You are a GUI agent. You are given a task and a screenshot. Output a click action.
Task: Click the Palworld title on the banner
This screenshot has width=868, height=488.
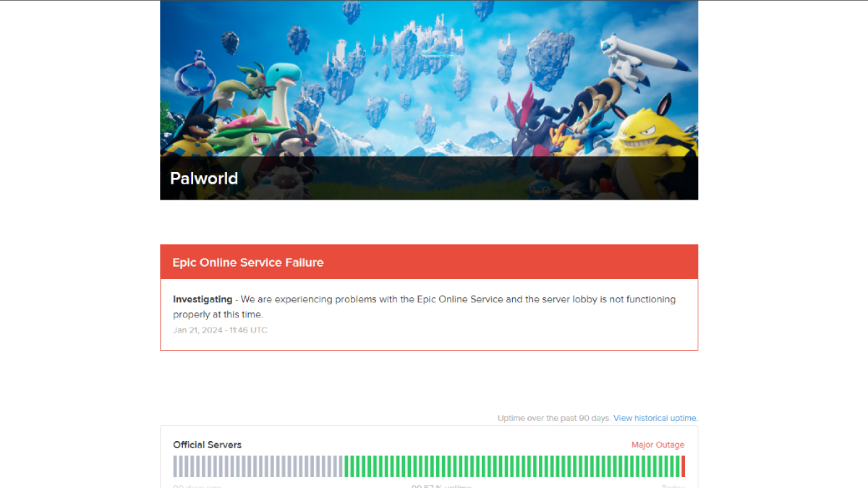[x=203, y=179]
